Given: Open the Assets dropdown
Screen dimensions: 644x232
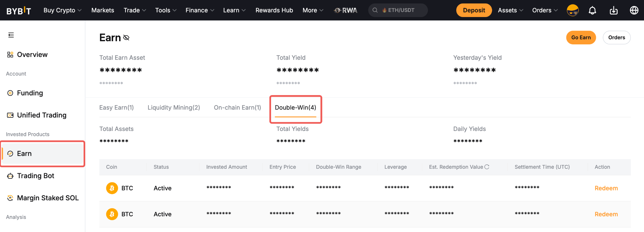Looking at the screenshot, I should tap(511, 10).
